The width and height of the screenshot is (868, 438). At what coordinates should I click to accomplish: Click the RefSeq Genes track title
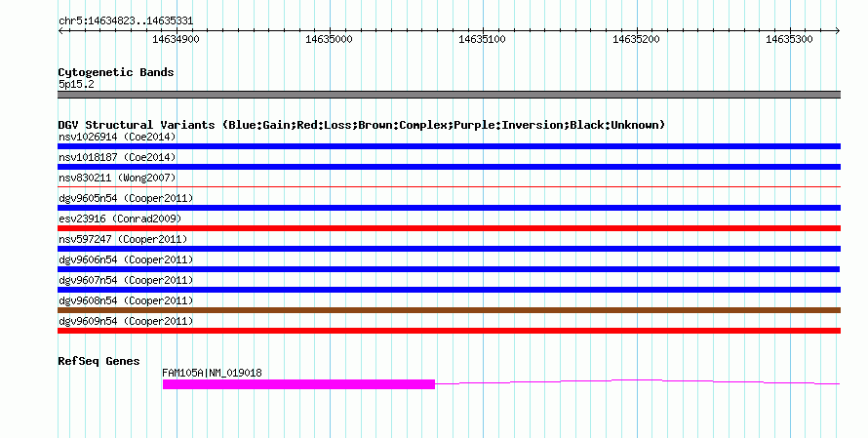point(99,362)
